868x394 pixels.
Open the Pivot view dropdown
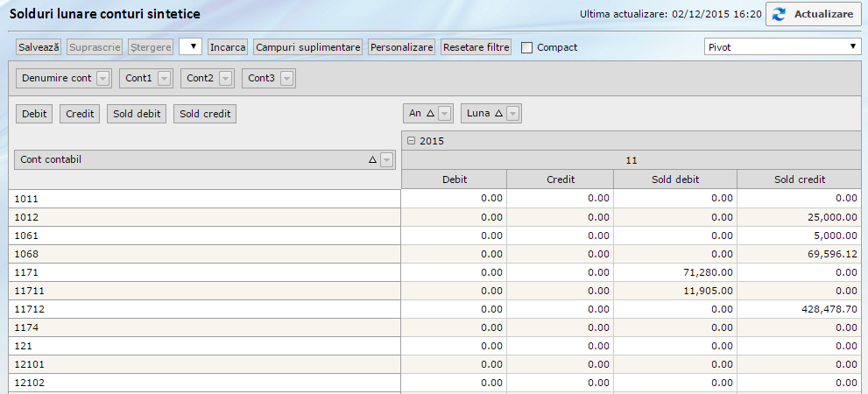783,46
